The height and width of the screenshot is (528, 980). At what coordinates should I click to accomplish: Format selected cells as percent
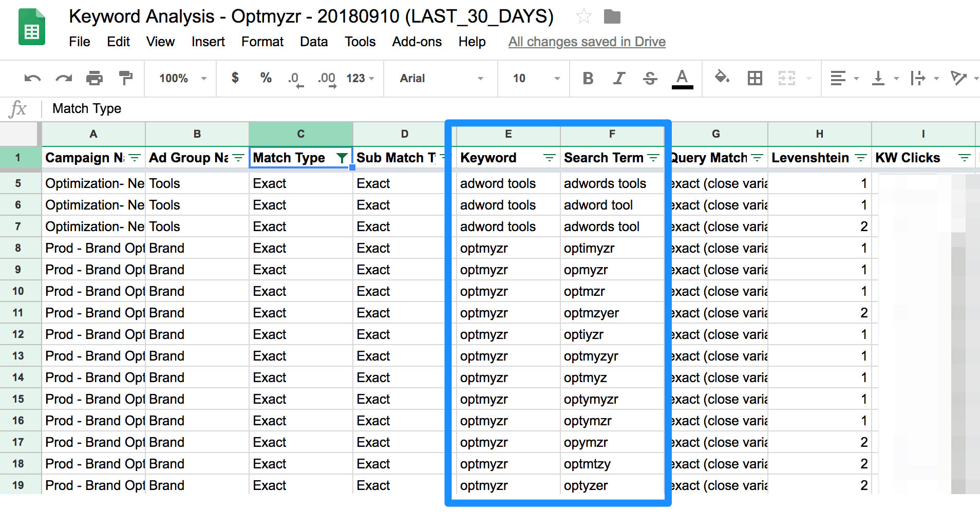point(266,78)
